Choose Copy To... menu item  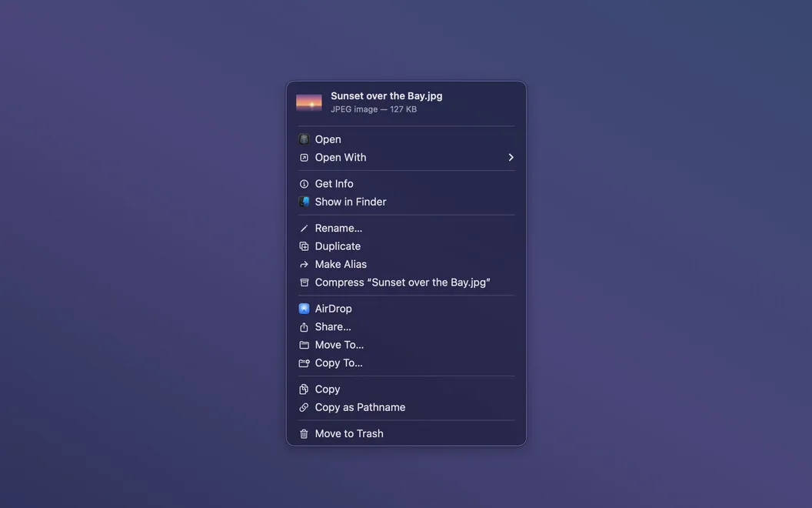(x=406, y=363)
